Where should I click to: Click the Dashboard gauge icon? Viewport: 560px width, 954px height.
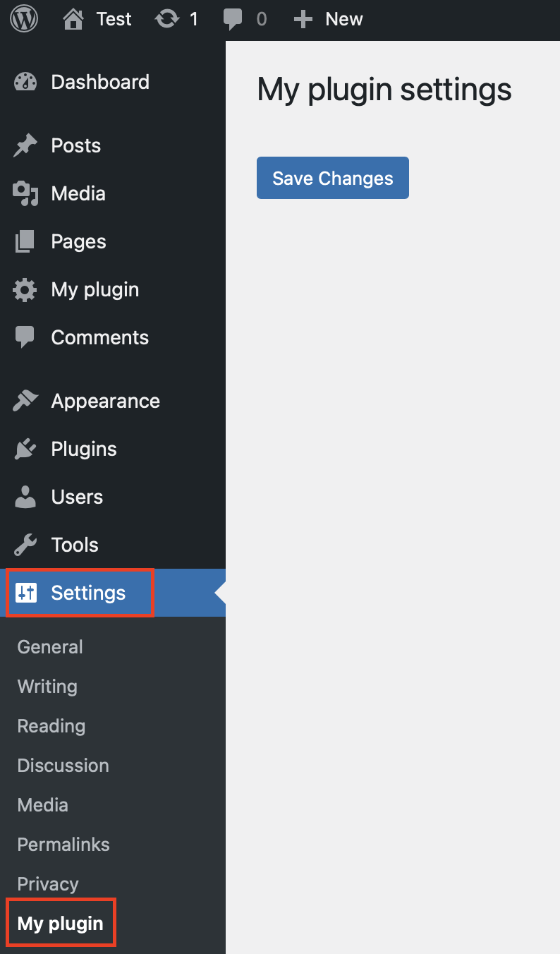pyautogui.click(x=25, y=82)
